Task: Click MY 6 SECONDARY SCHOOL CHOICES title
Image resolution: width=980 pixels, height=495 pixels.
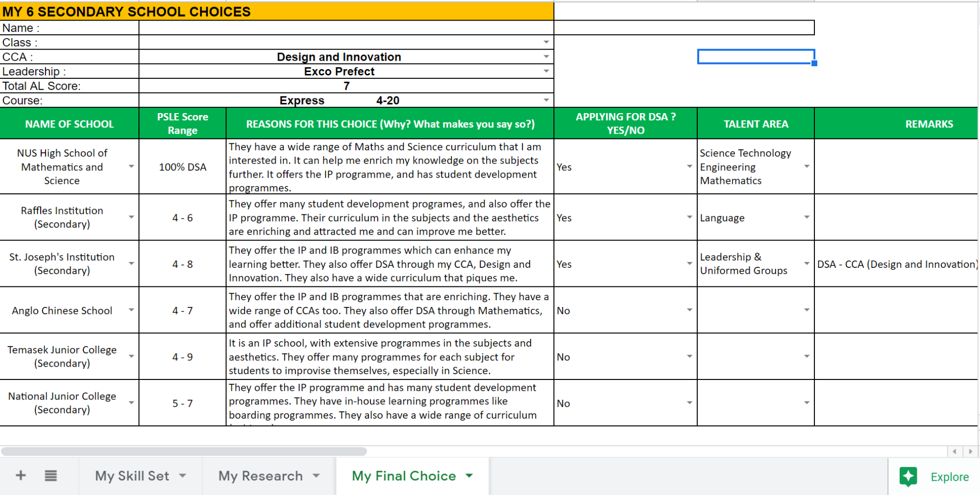Action: click(x=277, y=11)
